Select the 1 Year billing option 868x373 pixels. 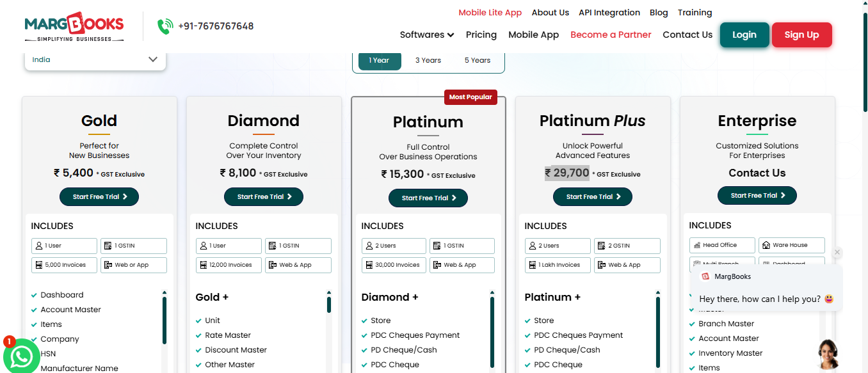[x=379, y=60]
